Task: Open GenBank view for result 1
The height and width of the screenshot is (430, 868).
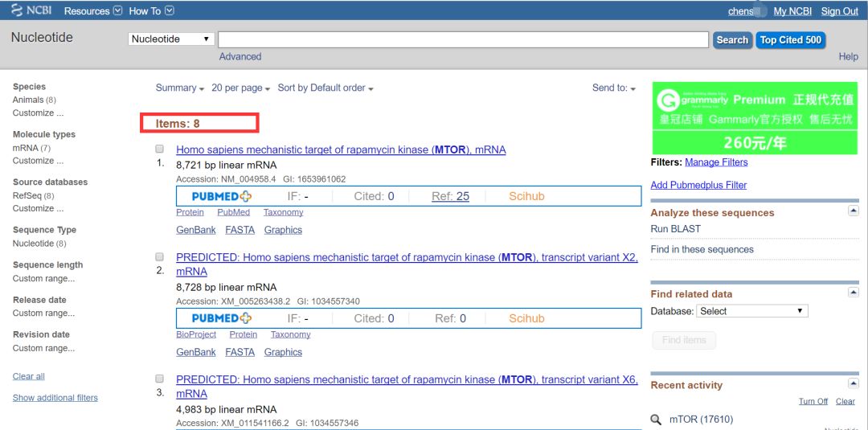Action: pos(196,230)
